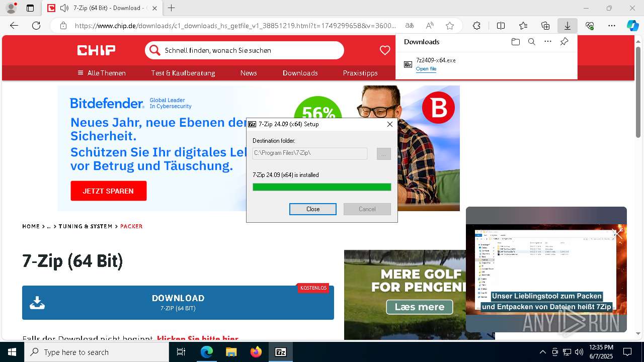Open the Windows Start menu
Image resolution: width=644 pixels, height=362 pixels.
(12, 352)
